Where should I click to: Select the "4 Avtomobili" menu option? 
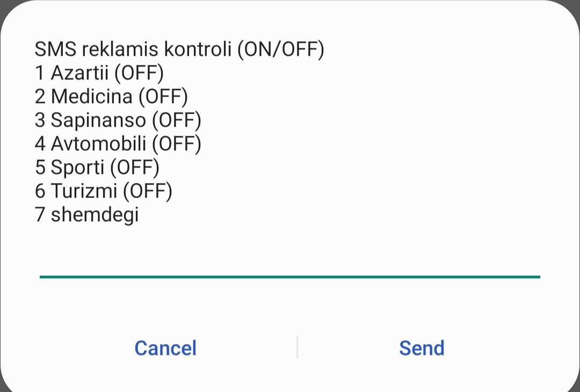(90, 144)
